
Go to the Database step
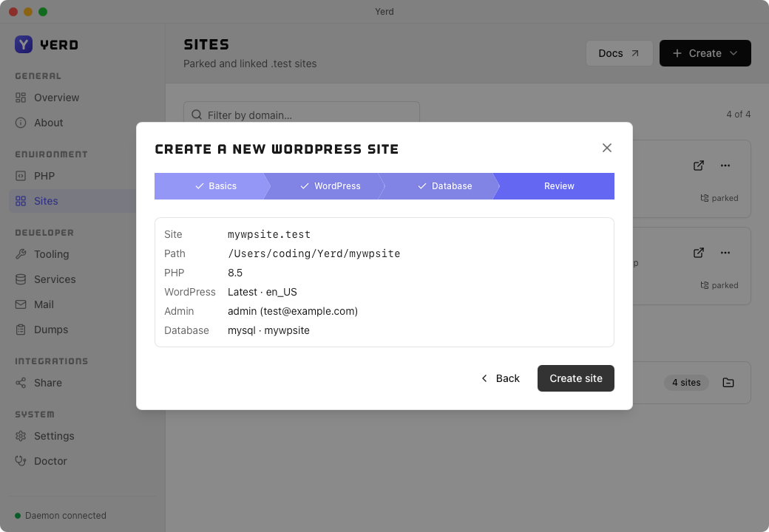point(441,186)
